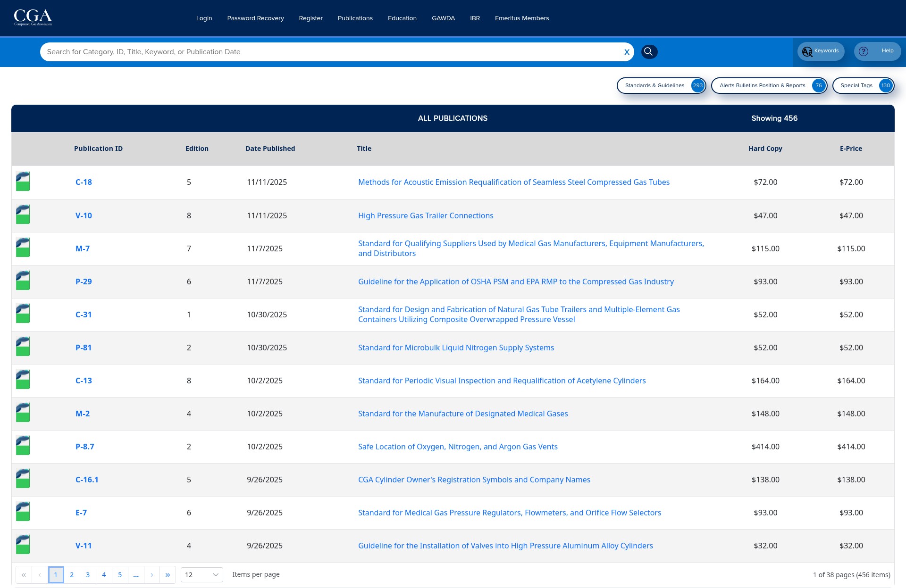Go to page 5
Screen dimensions: 906x588
tap(120, 575)
